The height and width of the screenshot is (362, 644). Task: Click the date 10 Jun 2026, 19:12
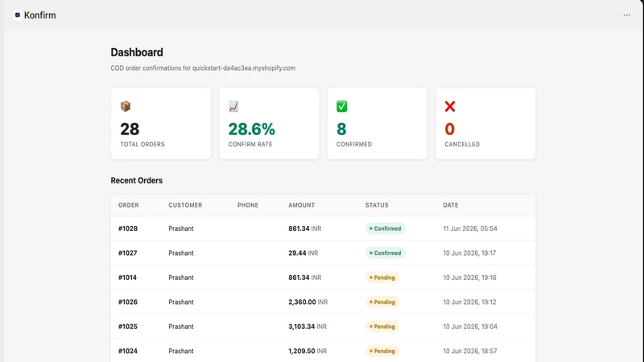(x=469, y=302)
